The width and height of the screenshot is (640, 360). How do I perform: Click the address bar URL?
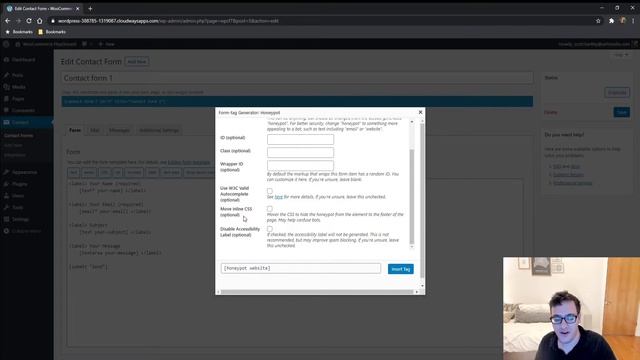[x=168, y=21]
